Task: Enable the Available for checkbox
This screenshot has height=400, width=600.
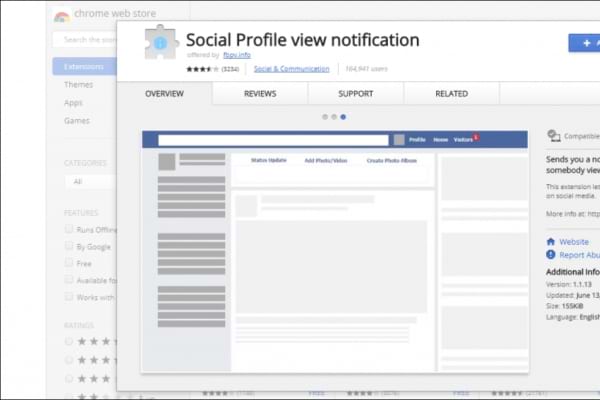Action: pyautogui.click(x=69, y=279)
